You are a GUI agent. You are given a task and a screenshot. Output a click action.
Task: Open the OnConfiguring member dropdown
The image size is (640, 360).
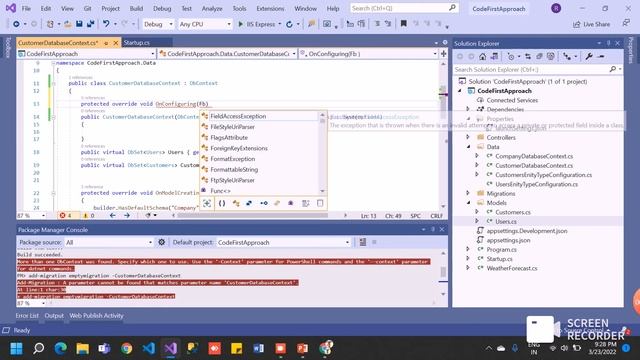pos(369,53)
